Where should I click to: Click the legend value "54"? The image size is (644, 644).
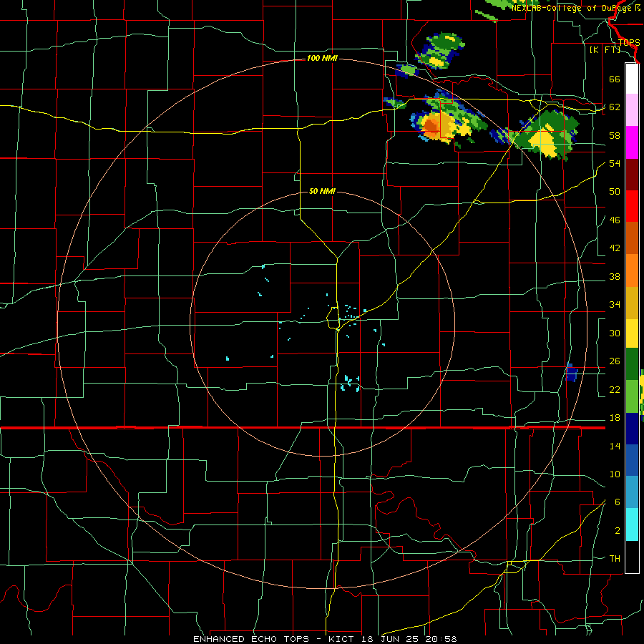(615, 164)
